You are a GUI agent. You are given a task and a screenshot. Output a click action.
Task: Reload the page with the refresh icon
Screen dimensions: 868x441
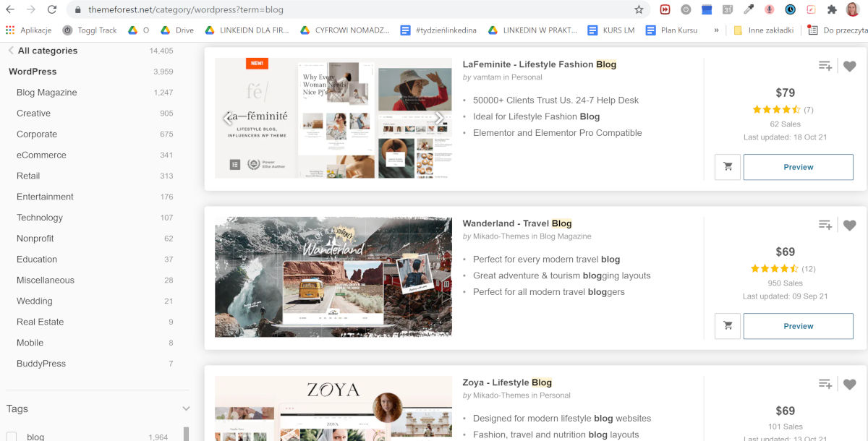pyautogui.click(x=52, y=10)
